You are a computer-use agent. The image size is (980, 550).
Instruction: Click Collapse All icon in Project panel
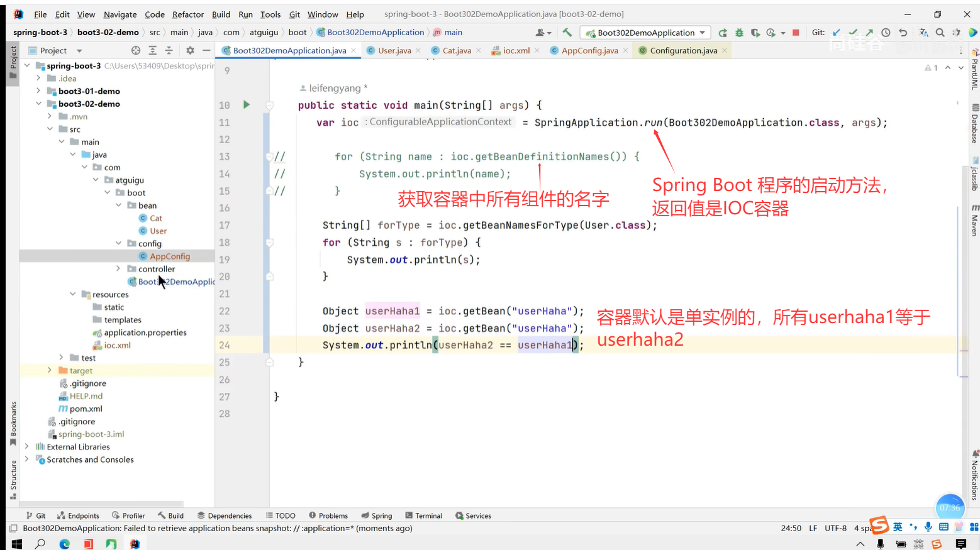(169, 50)
